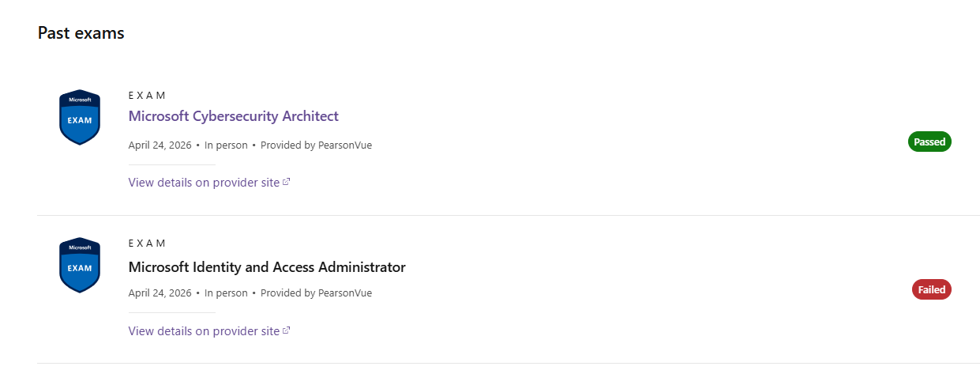Click external-link icon under Identity and Access exam
The height and width of the screenshot is (370, 980).
[287, 330]
